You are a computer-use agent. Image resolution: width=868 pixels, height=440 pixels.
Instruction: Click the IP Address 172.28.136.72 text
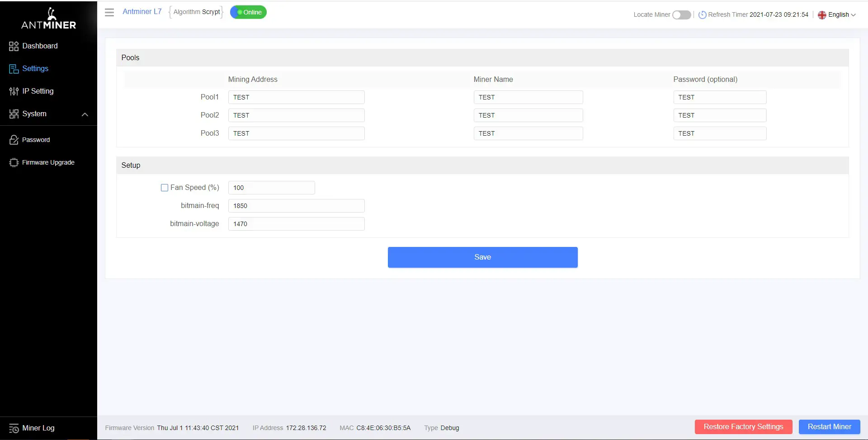[306, 428]
